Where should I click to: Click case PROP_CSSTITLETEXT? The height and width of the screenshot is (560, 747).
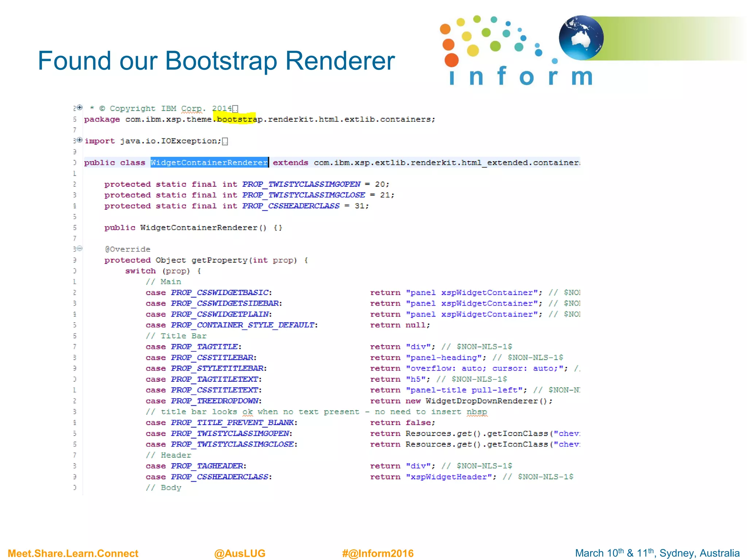(204, 390)
